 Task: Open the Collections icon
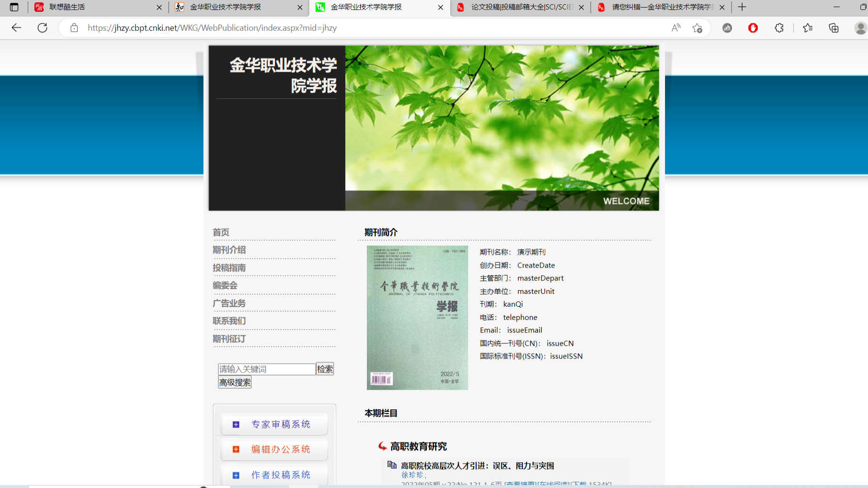[x=834, y=28]
